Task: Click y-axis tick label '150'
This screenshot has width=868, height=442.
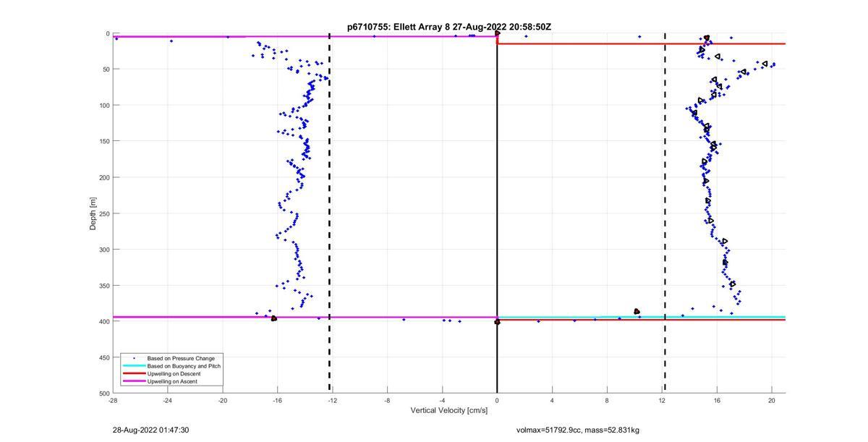Action: 104,142
